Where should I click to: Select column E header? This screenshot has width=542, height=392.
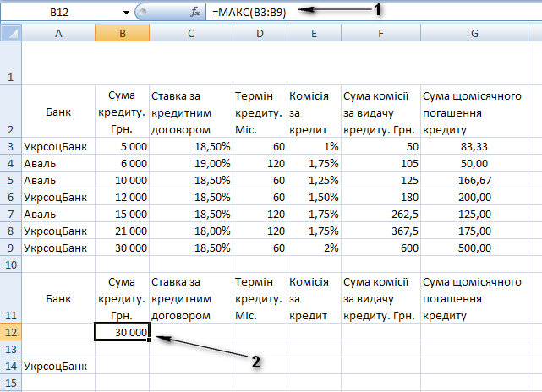[314, 34]
